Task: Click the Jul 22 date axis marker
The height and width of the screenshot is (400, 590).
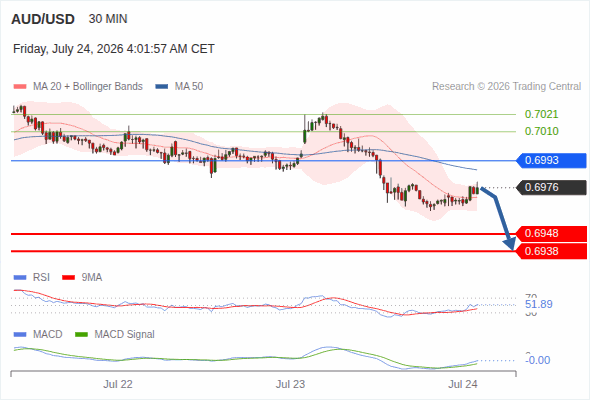Action: click(x=118, y=384)
